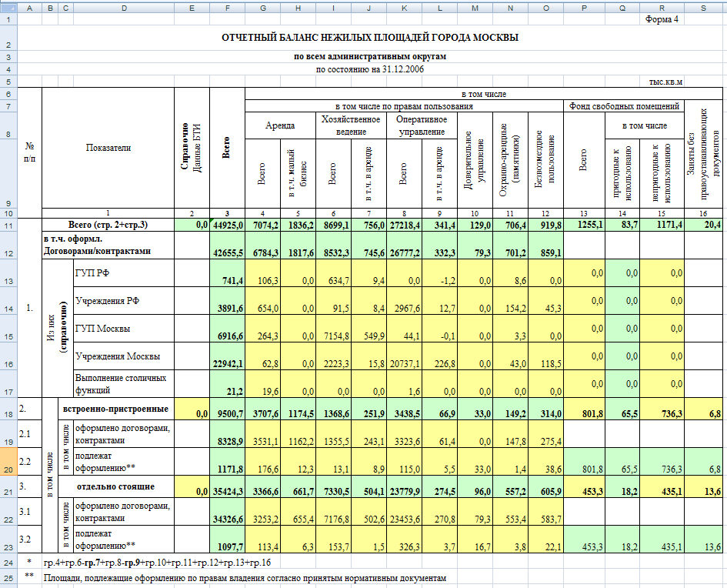
Task: Select the cell containing 20737,1
Action: coord(405,356)
